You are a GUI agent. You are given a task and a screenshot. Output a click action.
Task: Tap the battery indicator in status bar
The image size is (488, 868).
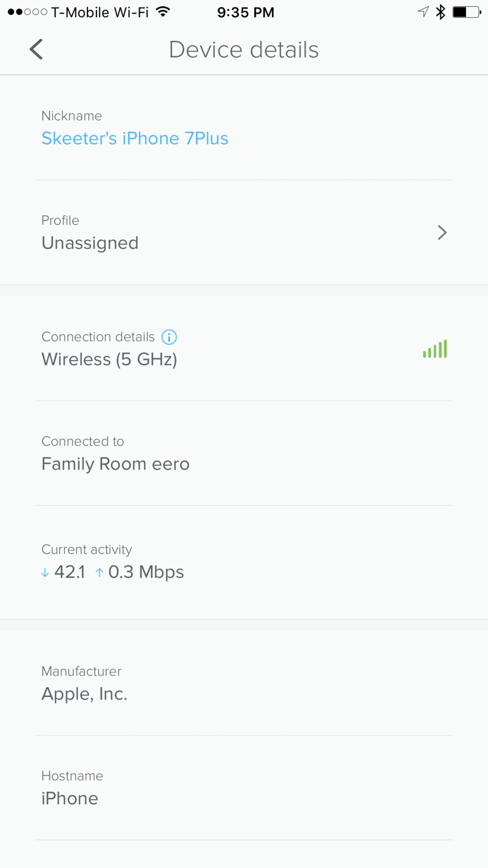(466, 12)
